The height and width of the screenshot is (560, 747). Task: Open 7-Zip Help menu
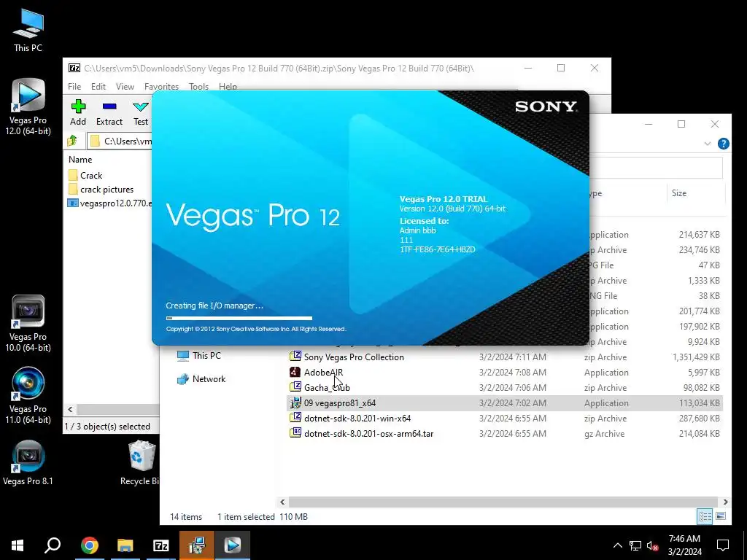(x=228, y=87)
